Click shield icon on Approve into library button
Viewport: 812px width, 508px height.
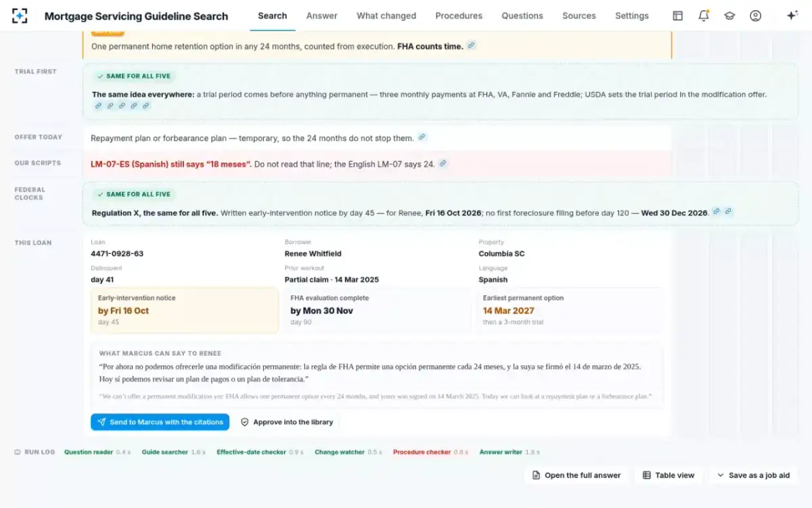point(245,422)
